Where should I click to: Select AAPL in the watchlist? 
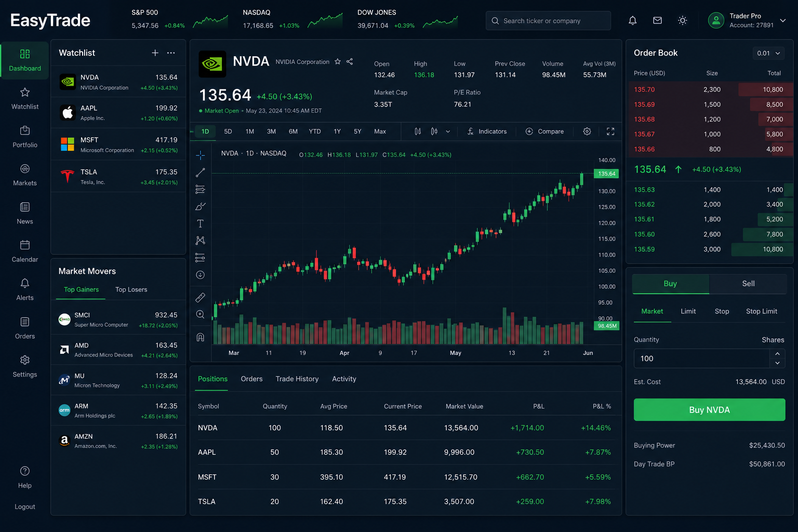[x=118, y=113]
